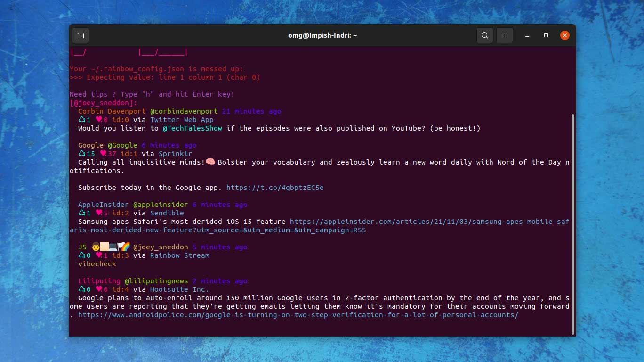The width and height of the screenshot is (644, 362).
Task: Click the window title omg@Impish-Indri
Action: [x=322, y=35]
